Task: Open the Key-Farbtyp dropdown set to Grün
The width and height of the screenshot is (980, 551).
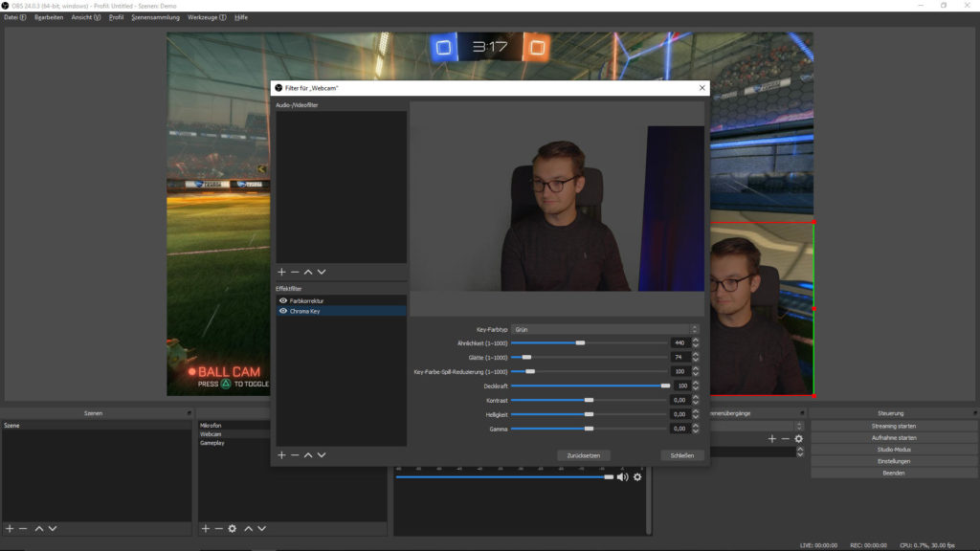Action: (x=603, y=328)
